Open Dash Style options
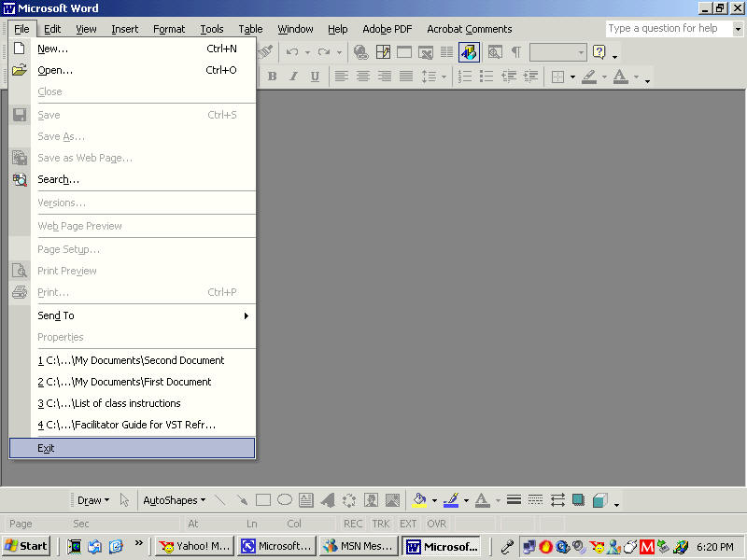The width and height of the screenshot is (747, 560). 535,500
